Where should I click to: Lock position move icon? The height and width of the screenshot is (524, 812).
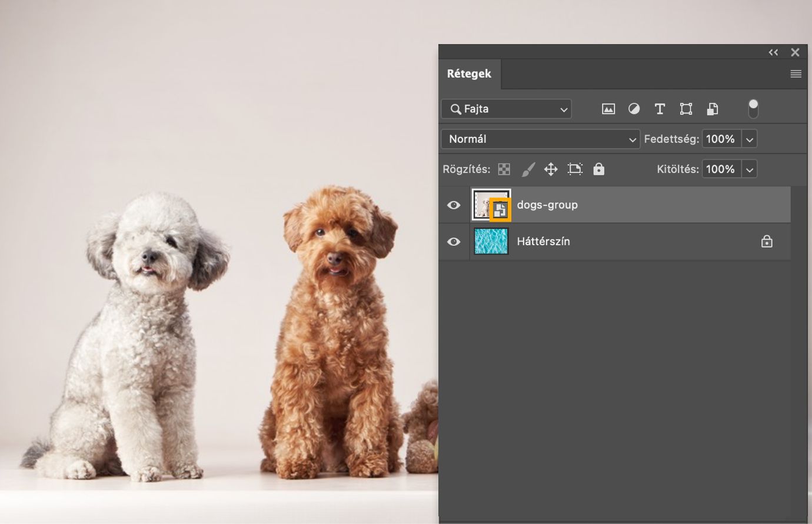(x=551, y=169)
